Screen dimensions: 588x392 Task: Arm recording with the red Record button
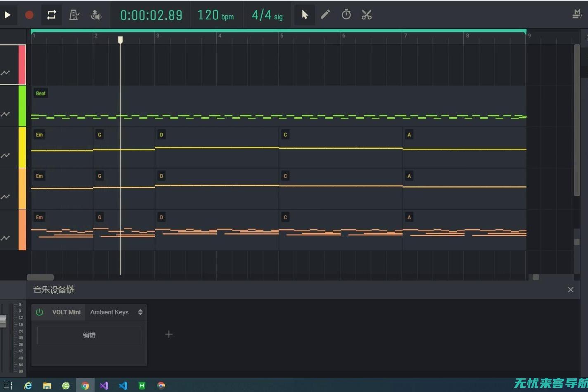(x=29, y=15)
